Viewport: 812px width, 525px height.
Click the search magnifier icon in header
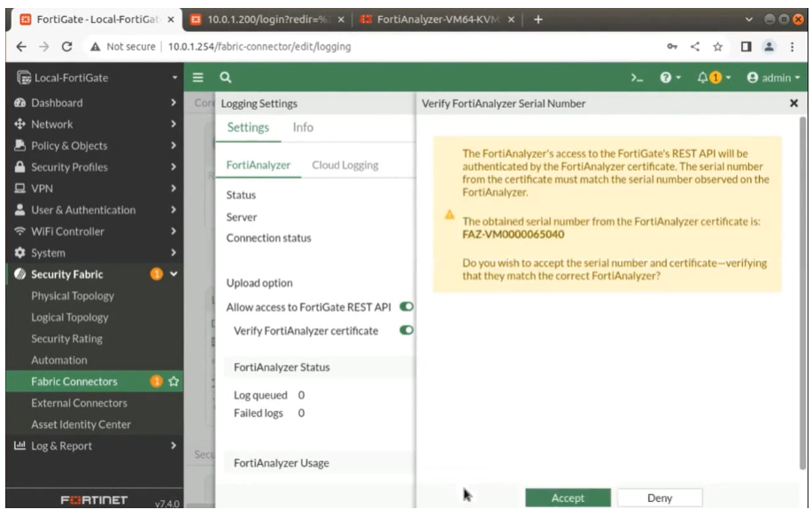pyautogui.click(x=225, y=78)
